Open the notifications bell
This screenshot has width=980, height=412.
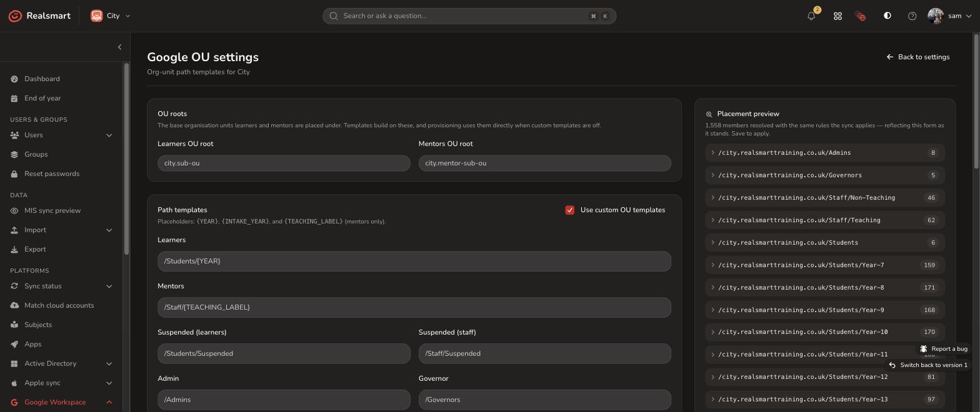pyautogui.click(x=811, y=16)
